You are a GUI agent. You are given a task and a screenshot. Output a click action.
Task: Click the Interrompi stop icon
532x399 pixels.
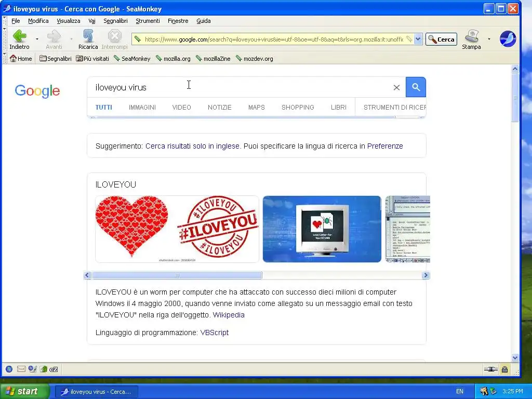115,36
